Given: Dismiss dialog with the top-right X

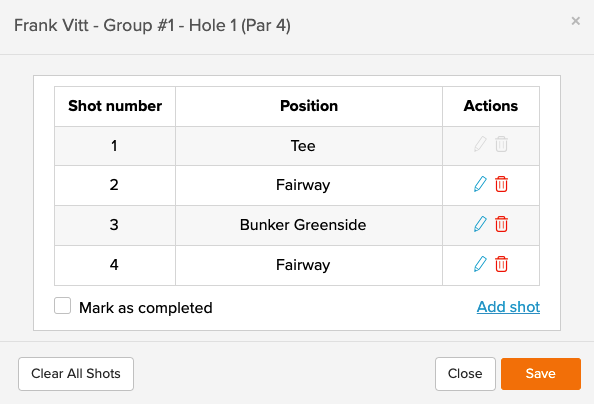Looking at the screenshot, I should (576, 21).
